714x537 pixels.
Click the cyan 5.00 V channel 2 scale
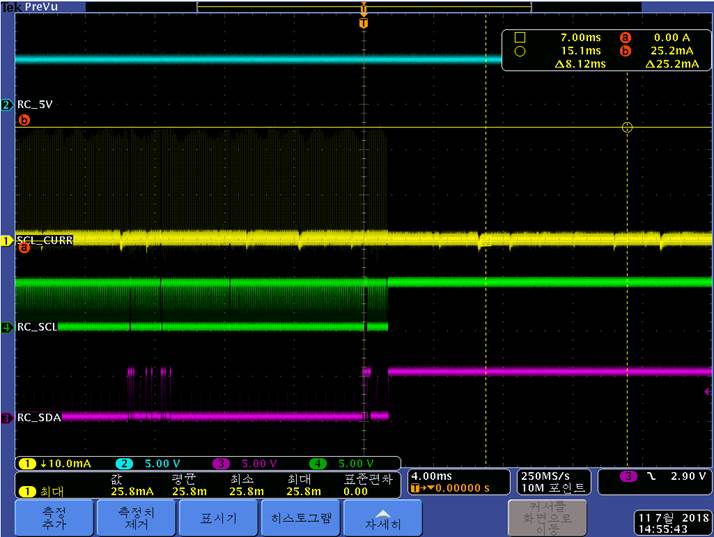[163, 464]
